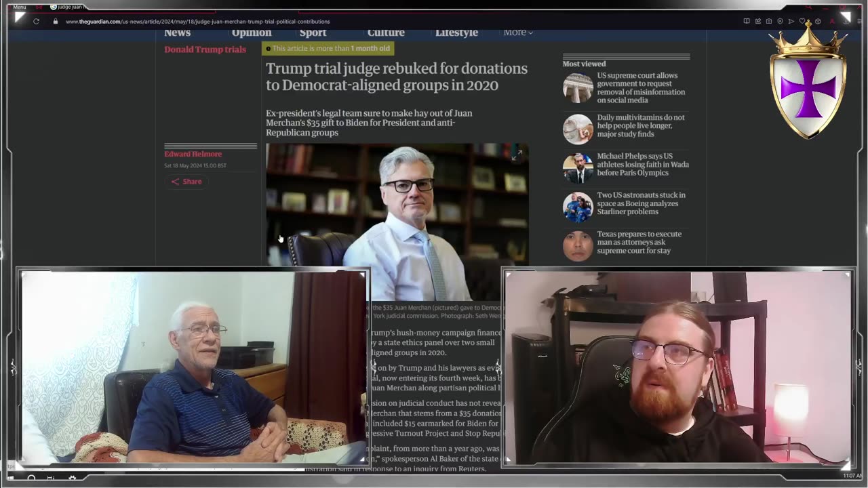Click the send paper-plane icon
Screen dimensions: 868x488
(791, 21)
